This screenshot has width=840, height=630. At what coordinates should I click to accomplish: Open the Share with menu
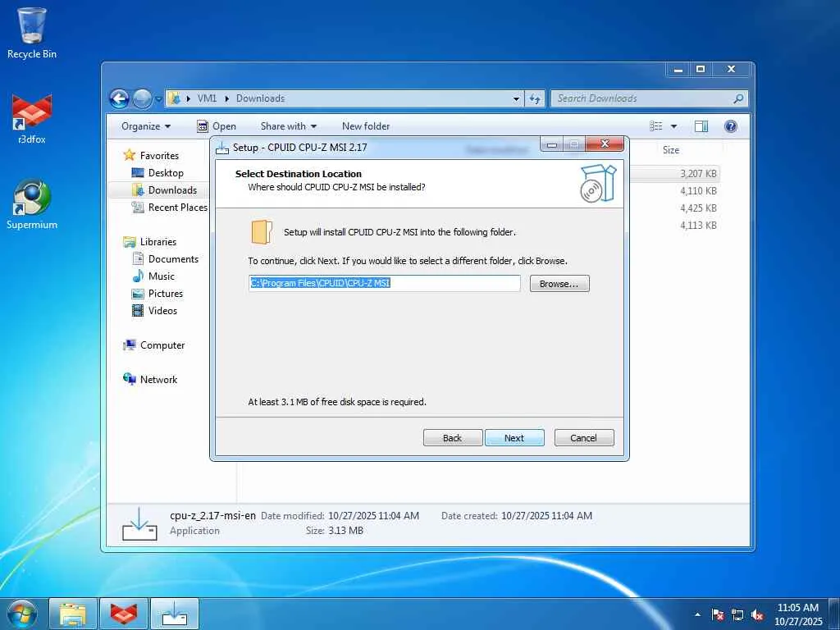288,126
